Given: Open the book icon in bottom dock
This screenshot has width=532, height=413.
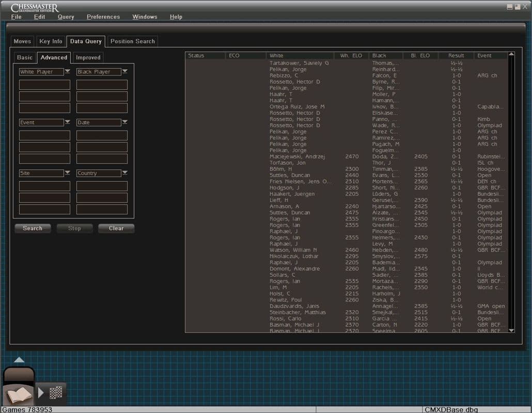Looking at the screenshot, I should pyautogui.click(x=19, y=395).
